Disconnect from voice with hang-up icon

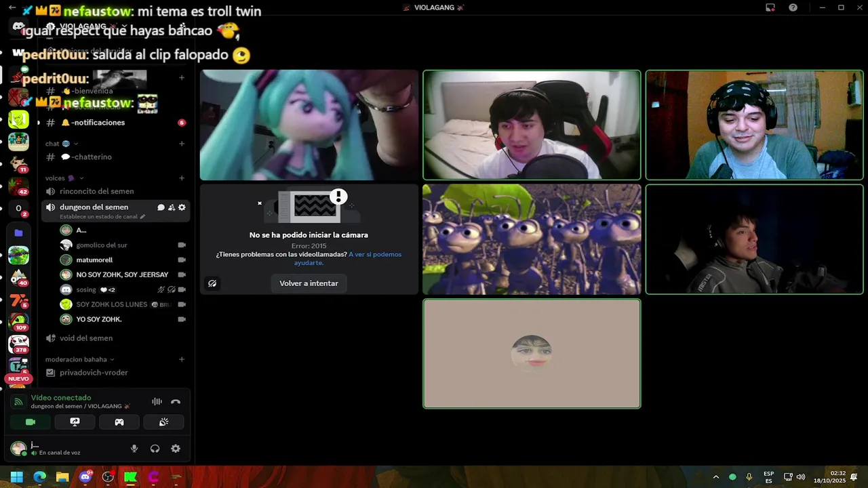(176, 401)
